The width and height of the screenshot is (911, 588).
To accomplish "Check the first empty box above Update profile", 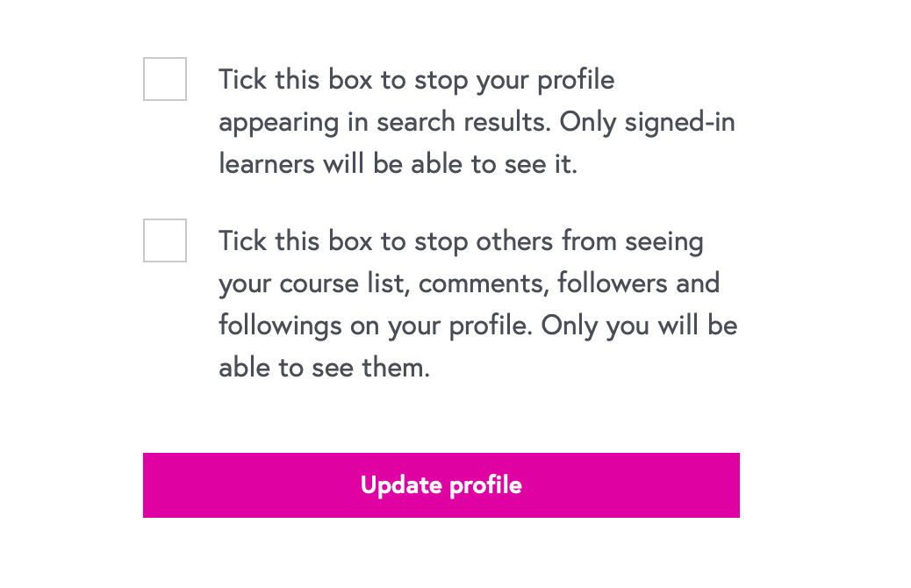I will click(165, 79).
